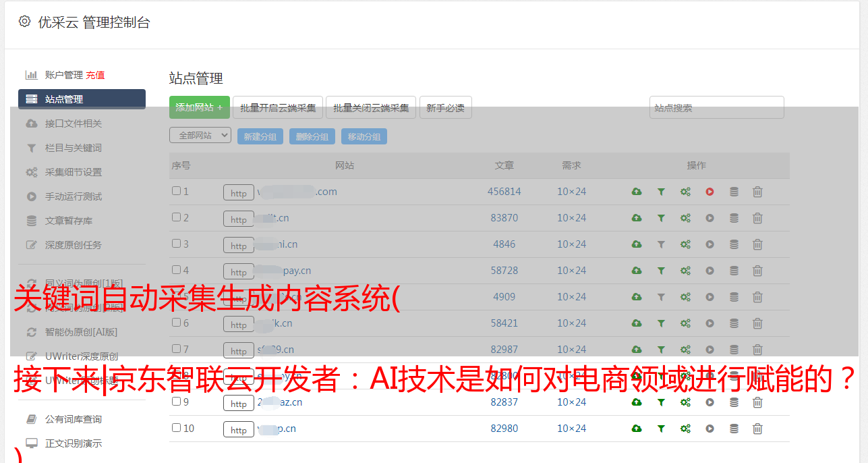
Task: Click the cloud upload icon in row 10
Action: coord(637,429)
